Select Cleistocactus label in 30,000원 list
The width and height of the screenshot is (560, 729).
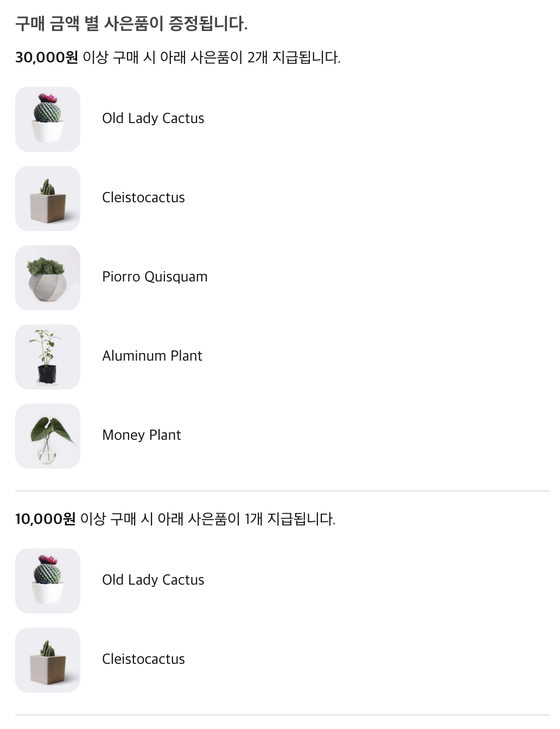coord(143,197)
